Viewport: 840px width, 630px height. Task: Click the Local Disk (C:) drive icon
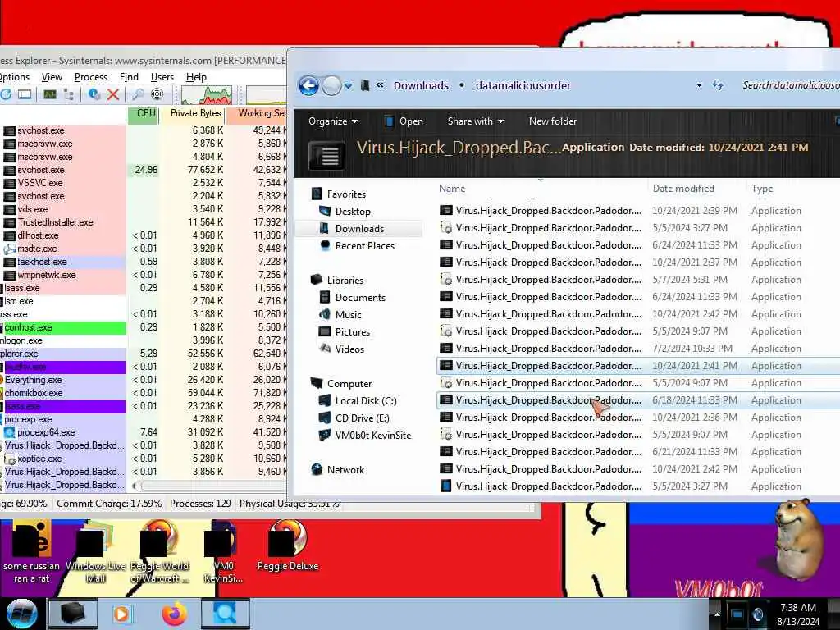point(324,400)
